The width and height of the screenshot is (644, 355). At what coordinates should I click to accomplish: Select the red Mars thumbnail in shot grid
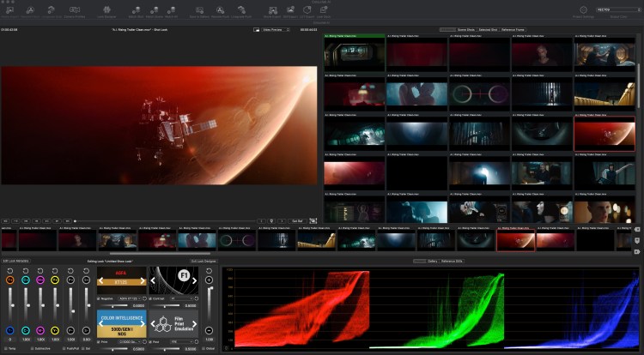(x=605, y=134)
